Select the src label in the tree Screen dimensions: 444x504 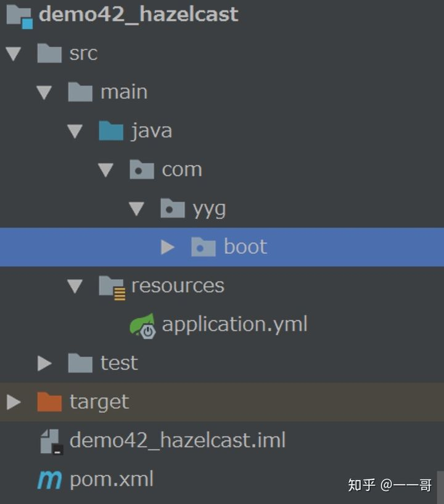coord(84,54)
